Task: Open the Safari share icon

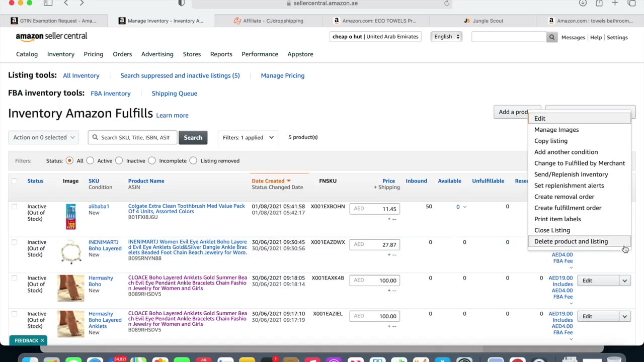Action: (x=599, y=3)
